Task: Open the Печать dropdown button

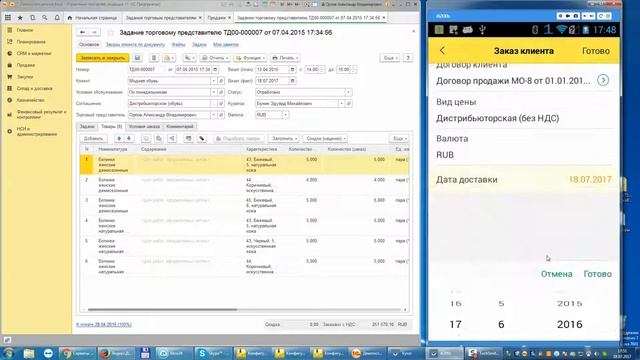Action: pos(285,58)
